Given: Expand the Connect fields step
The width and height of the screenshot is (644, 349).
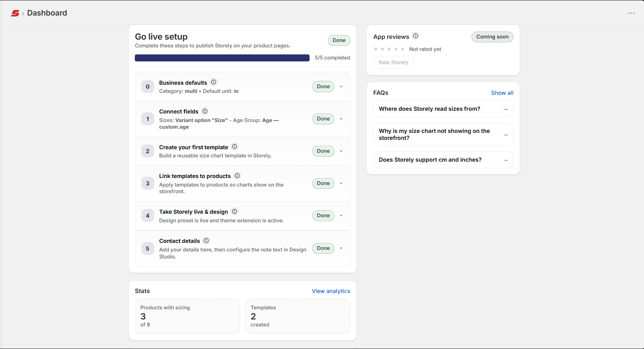Looking at the screenshot, I should coord(341,119).
